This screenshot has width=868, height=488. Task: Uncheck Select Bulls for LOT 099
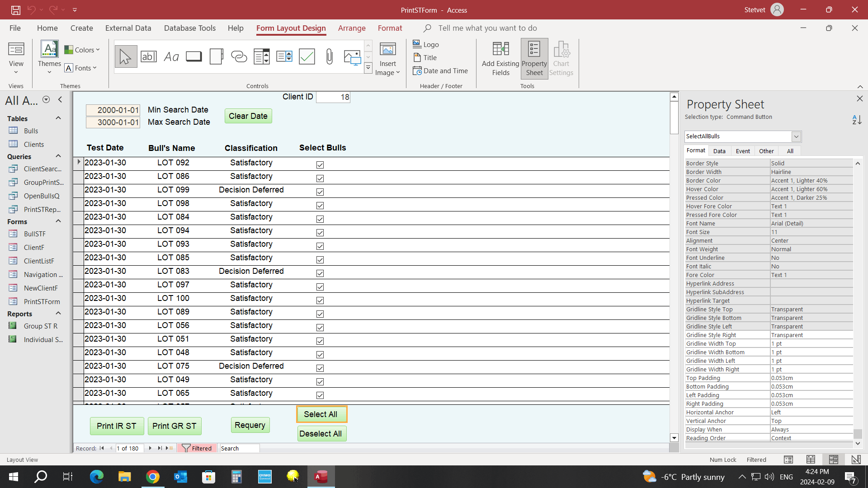click(320, 192)
